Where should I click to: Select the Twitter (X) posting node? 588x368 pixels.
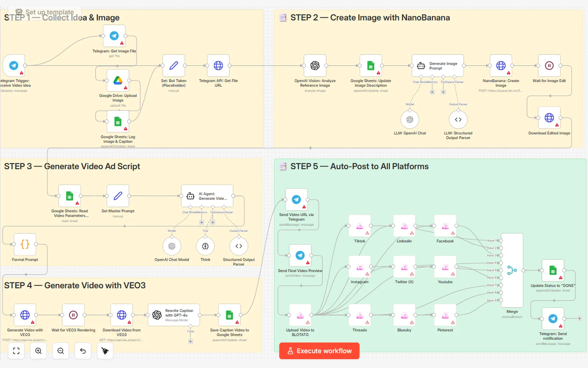(404, 266)
